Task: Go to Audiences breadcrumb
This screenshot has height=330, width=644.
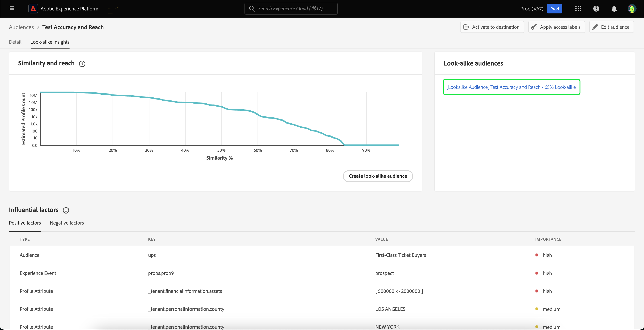Action: 21,27
